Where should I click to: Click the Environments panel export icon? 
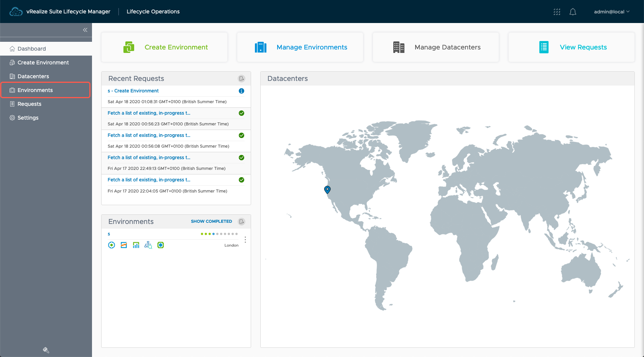(242, 222)
